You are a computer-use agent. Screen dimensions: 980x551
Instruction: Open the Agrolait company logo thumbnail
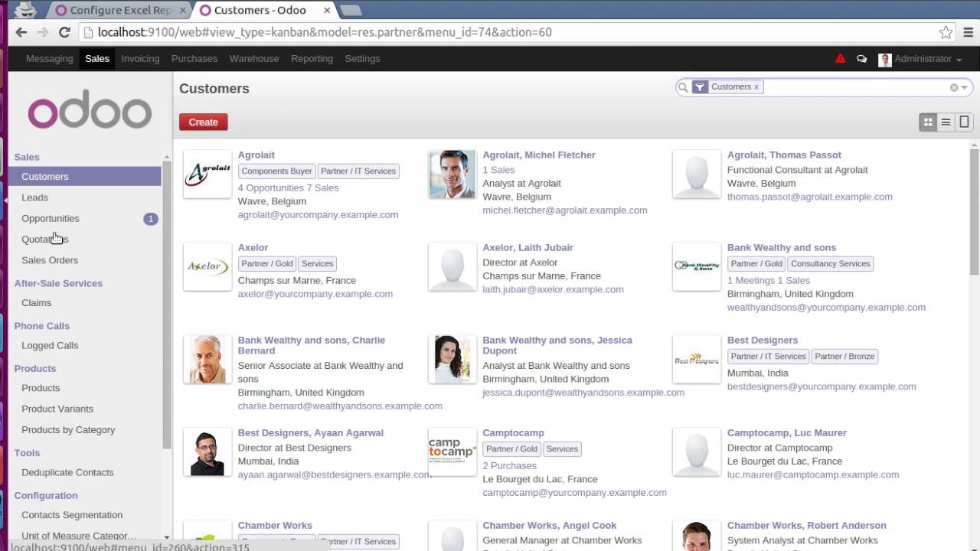point(207,174)
